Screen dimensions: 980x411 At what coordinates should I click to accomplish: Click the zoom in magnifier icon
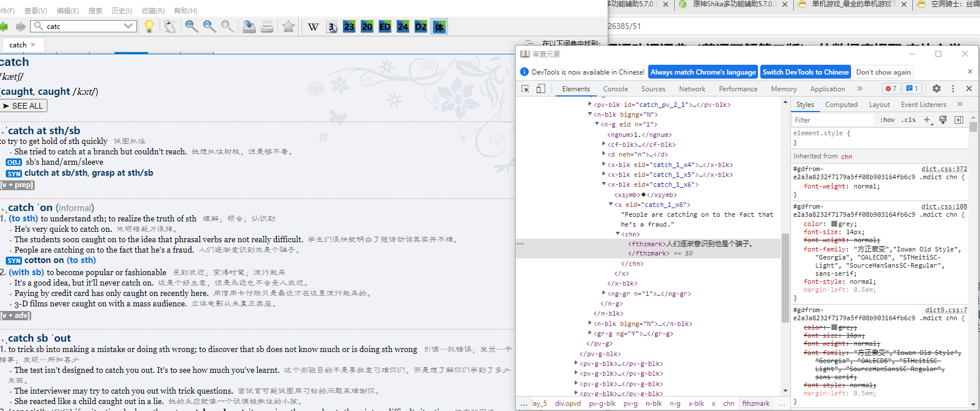coord(191,27)
